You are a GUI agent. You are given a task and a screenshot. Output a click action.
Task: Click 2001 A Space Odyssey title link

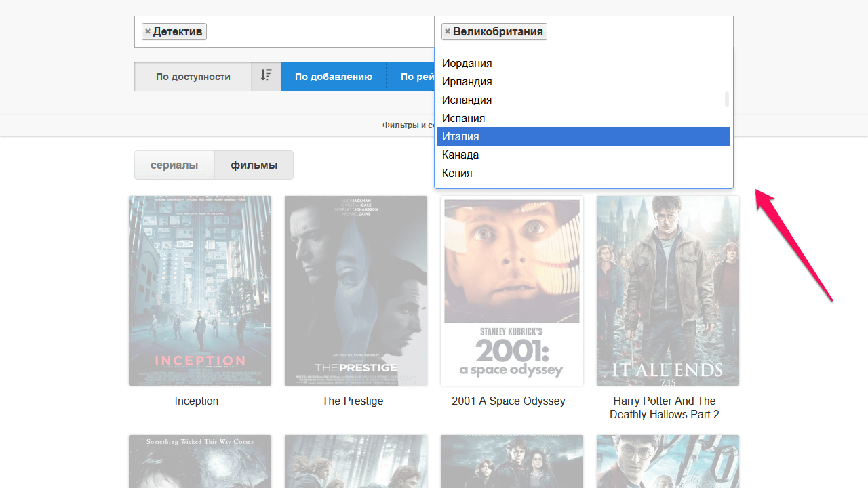[x=509, y=401]
